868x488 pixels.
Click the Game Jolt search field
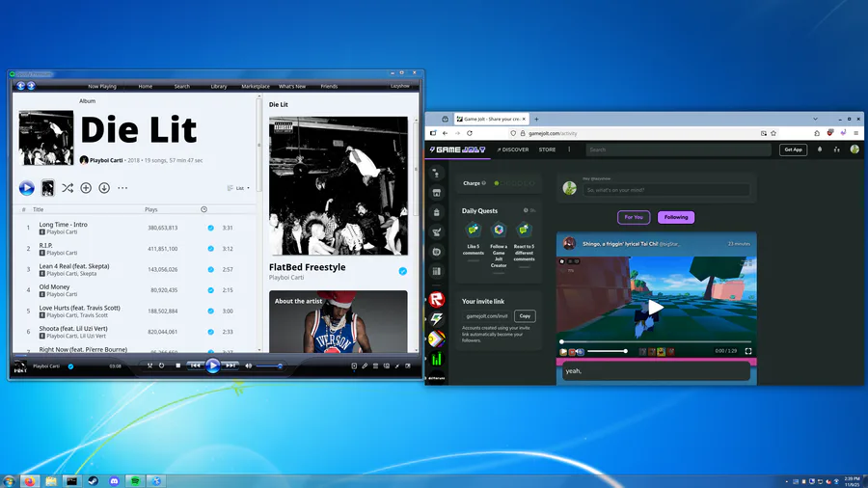(x=679, y=149)
